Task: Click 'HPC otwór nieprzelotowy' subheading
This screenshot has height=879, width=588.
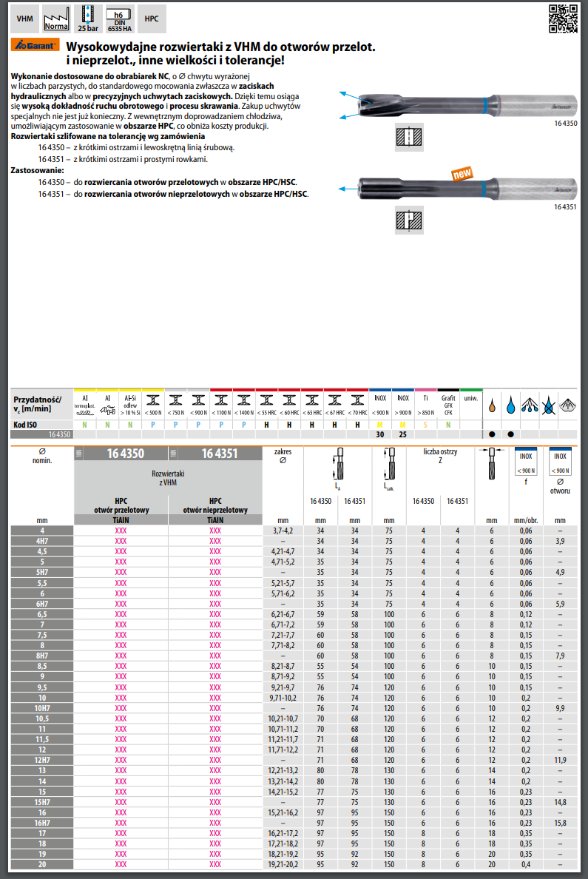Action: point(215,505)
